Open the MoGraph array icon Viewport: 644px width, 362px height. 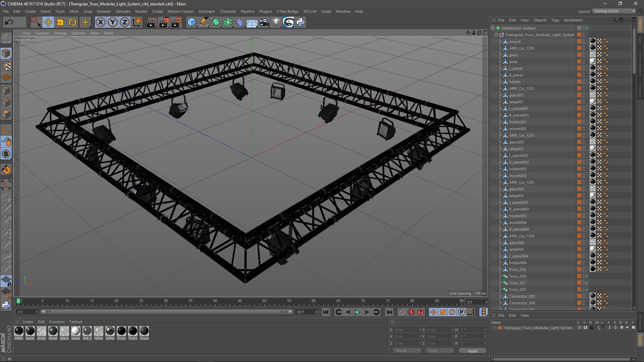(x=228, y=22)
